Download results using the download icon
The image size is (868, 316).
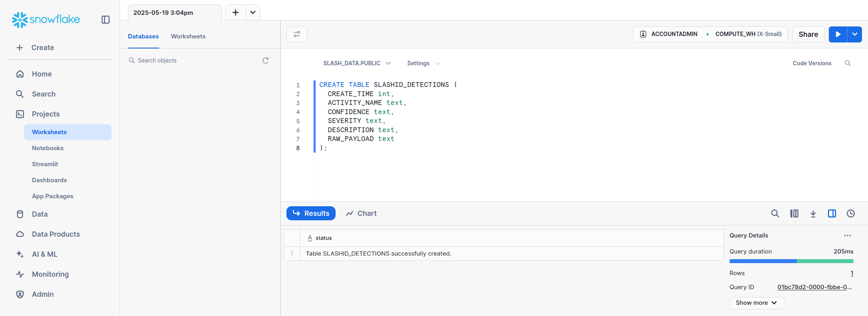[x=813, y=213]
